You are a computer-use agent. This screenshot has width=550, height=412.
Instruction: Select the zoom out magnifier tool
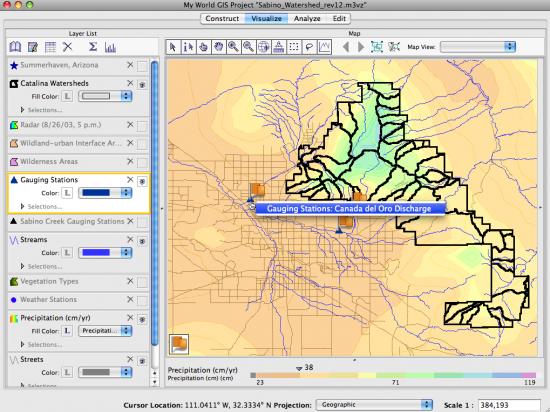(249, 47)
